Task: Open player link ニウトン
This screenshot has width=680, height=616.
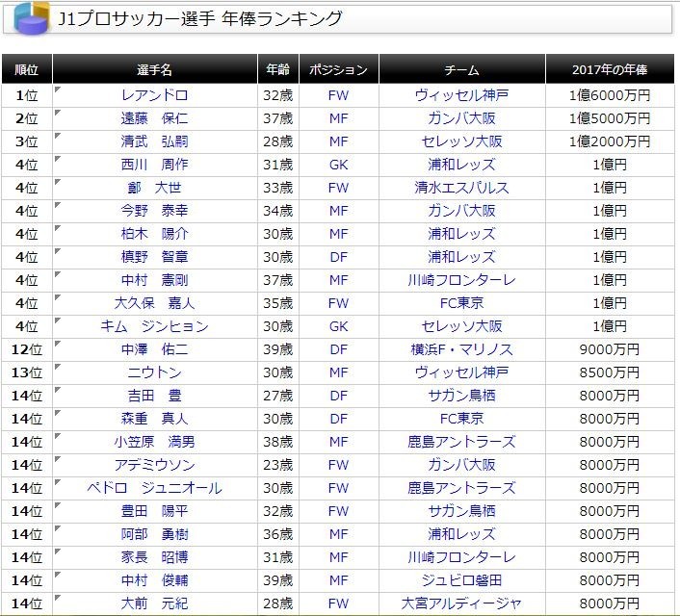Action: click(x=155, y=372)
